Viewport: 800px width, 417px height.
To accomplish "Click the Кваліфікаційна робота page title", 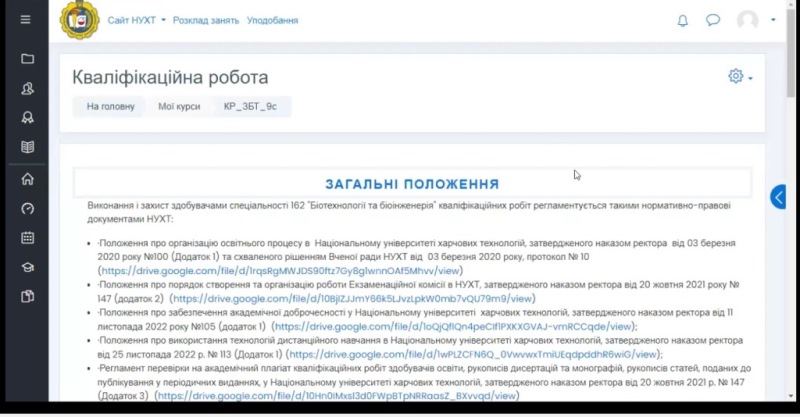I will pyautogui.click(x=170, y=78).
